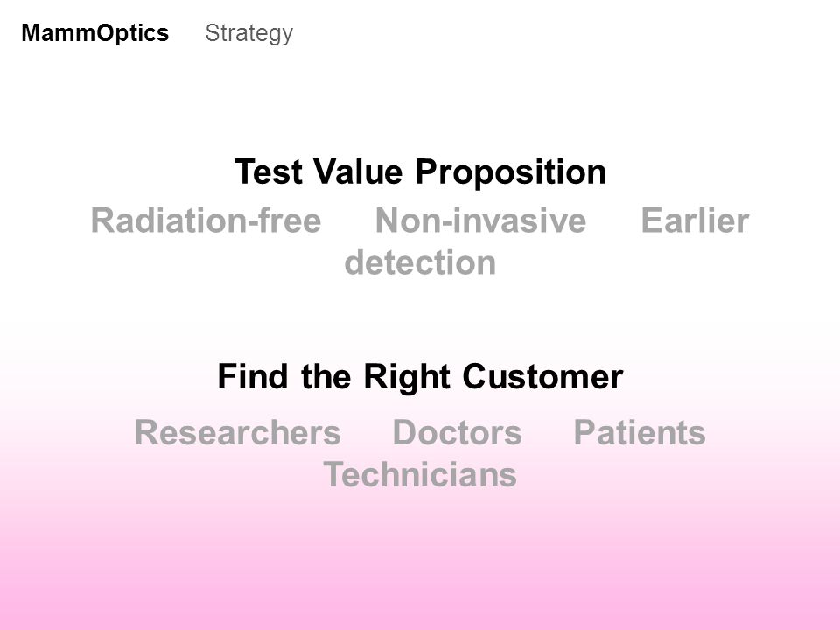Viewport: 840px width, 630px height.
Task: Select the word Value in heading
Action: 358,172
